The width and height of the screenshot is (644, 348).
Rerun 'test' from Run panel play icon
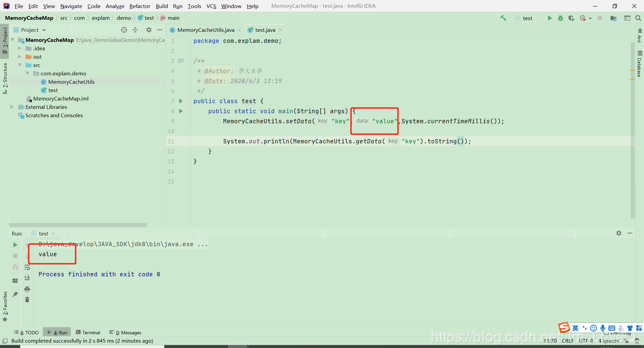[15, 245]
